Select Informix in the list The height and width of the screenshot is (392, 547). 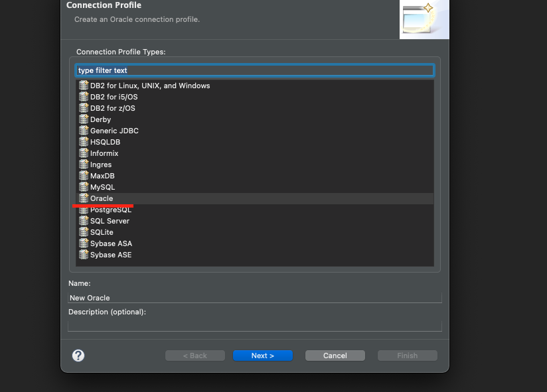[x=104, y=153]
